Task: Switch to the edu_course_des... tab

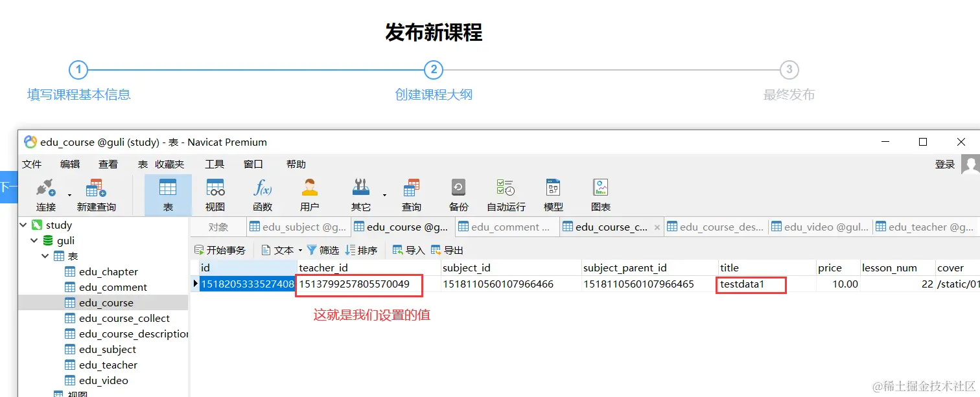Action: [716, 227]
